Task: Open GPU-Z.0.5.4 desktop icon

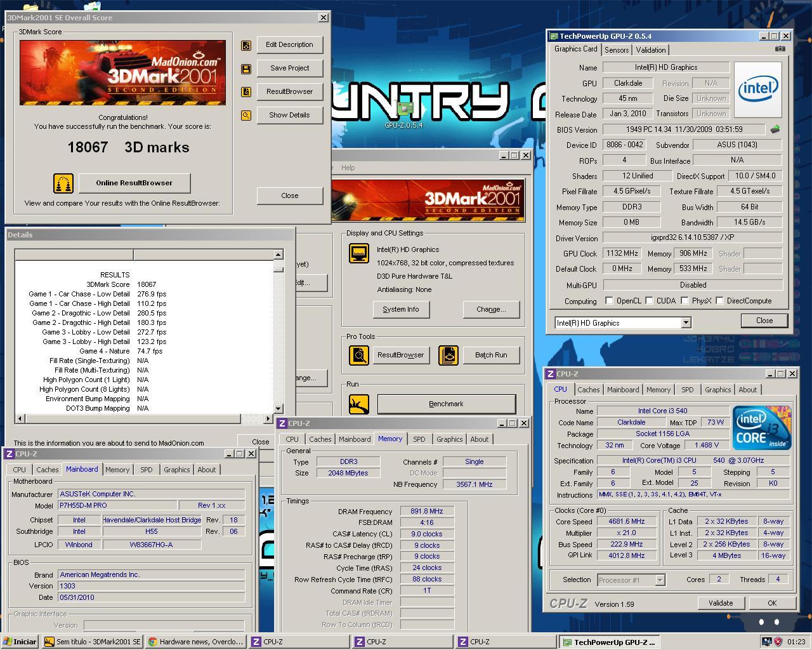Action: pos(404,113)
